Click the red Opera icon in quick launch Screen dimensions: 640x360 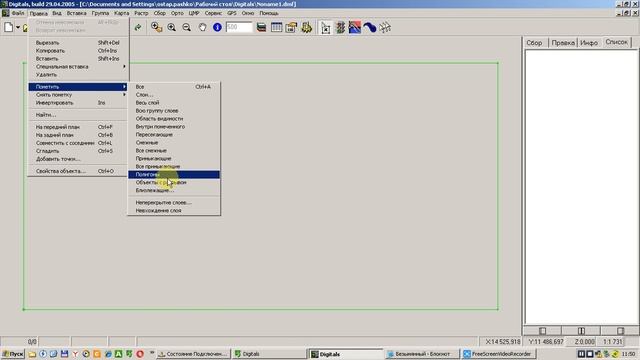point(140,354)
